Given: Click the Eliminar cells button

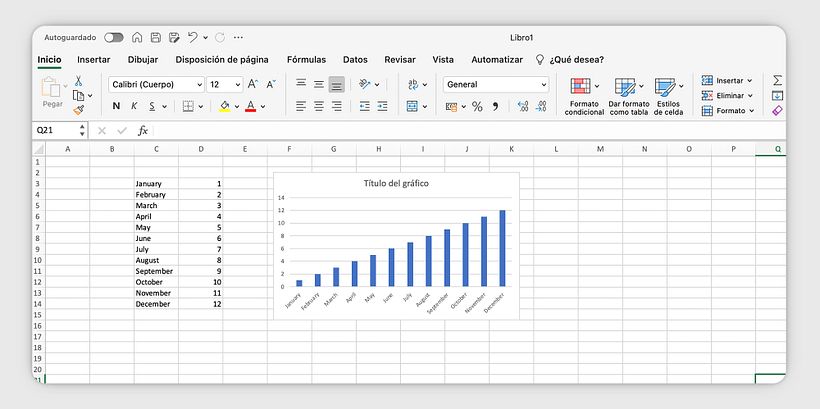Looking at the screenshot, I should point(727,96).
